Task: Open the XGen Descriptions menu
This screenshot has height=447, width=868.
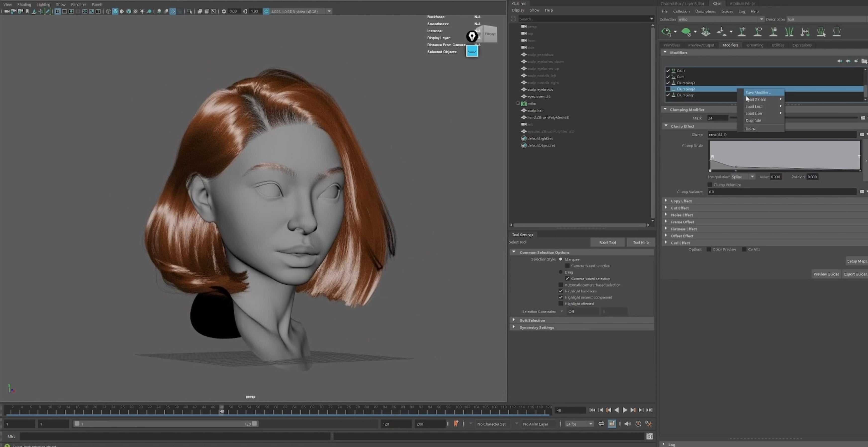Action: pyautogui.click(x=705, y=11)
